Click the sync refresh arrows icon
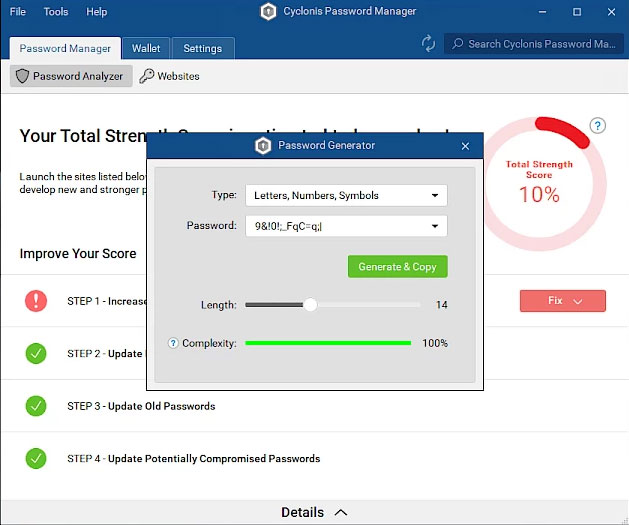This screenshot has width=629, height=525. [x=428, y=43]
